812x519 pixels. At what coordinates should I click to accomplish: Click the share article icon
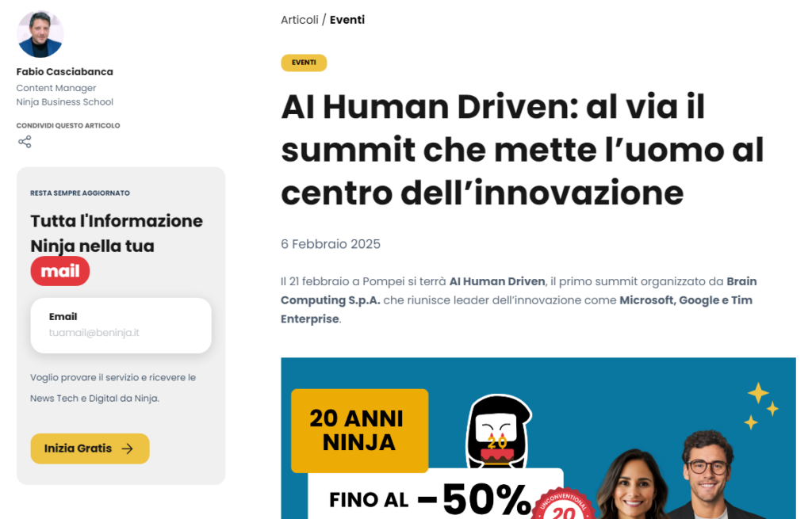25,142
